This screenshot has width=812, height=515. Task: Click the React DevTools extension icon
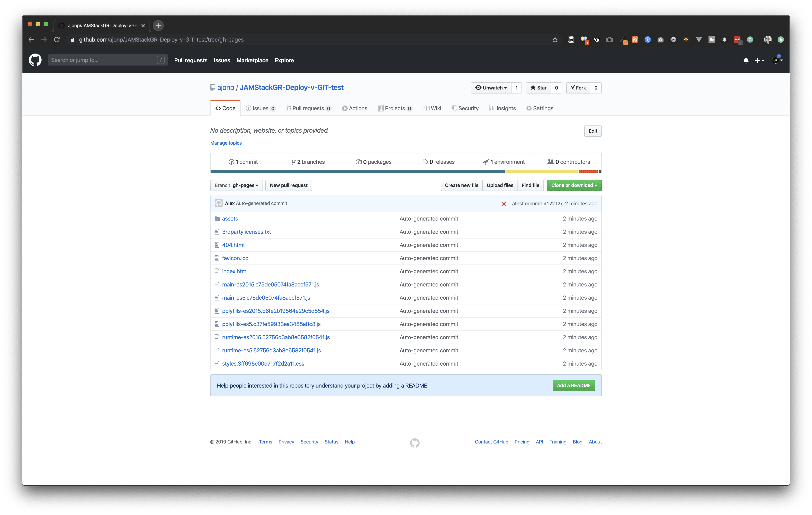[x=724, y=40]
